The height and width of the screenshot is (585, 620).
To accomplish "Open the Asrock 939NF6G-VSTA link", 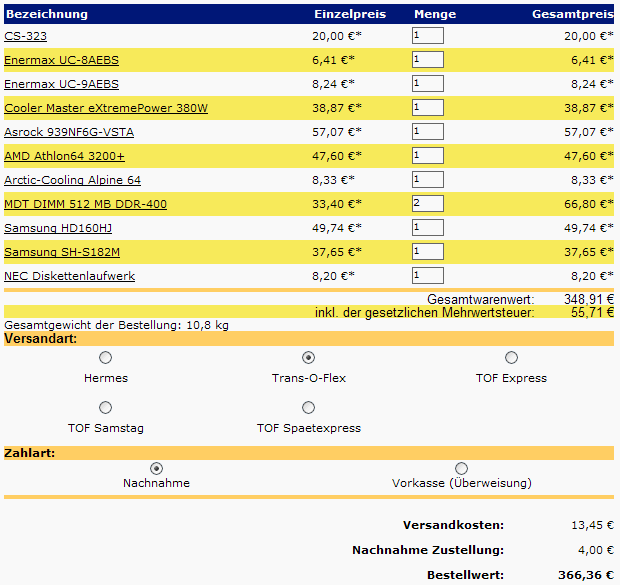I will click(69, 132).
